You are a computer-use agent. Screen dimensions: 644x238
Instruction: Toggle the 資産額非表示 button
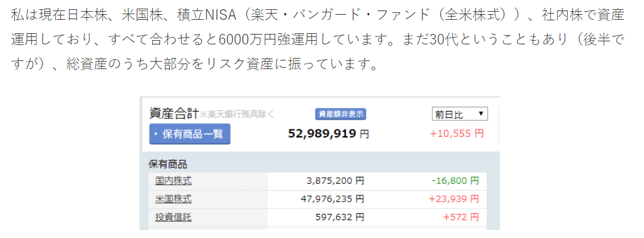tap(340, 114)
